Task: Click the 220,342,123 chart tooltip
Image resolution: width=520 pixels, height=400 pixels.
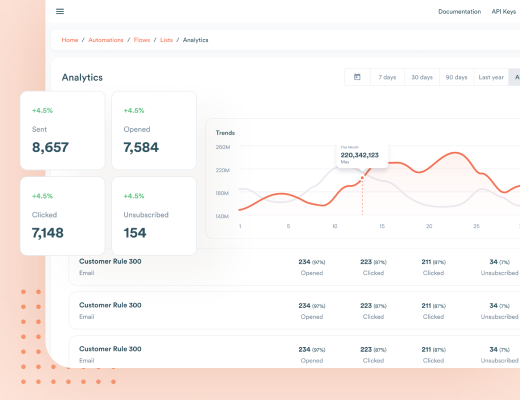Action: 362,155
